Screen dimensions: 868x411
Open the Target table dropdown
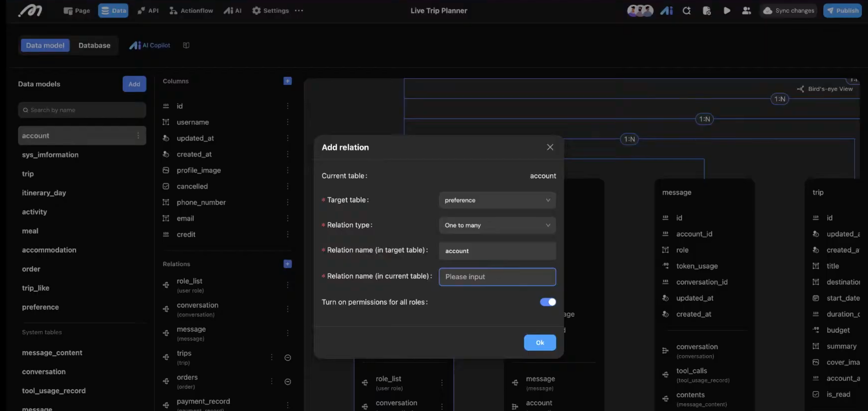point(497,200)
